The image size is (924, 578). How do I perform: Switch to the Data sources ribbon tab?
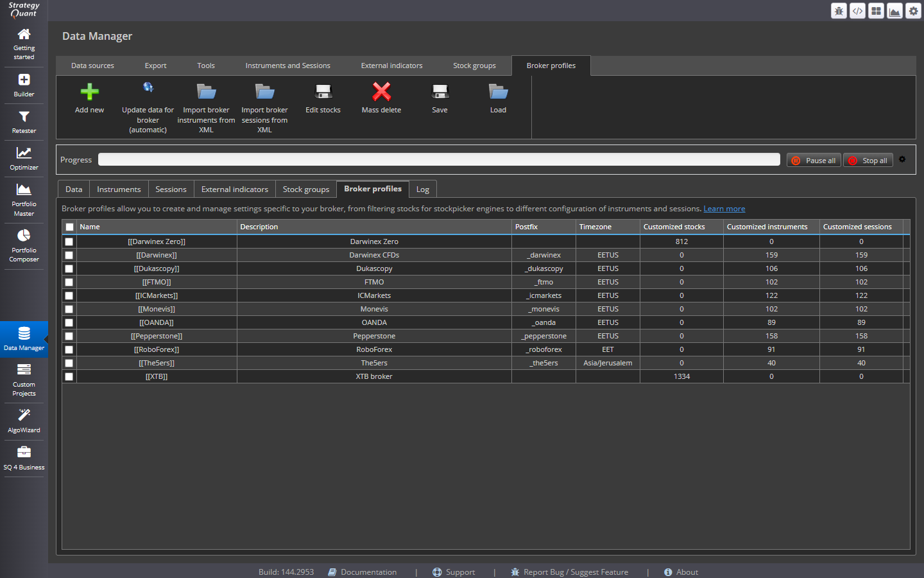(x=92, y=66)
